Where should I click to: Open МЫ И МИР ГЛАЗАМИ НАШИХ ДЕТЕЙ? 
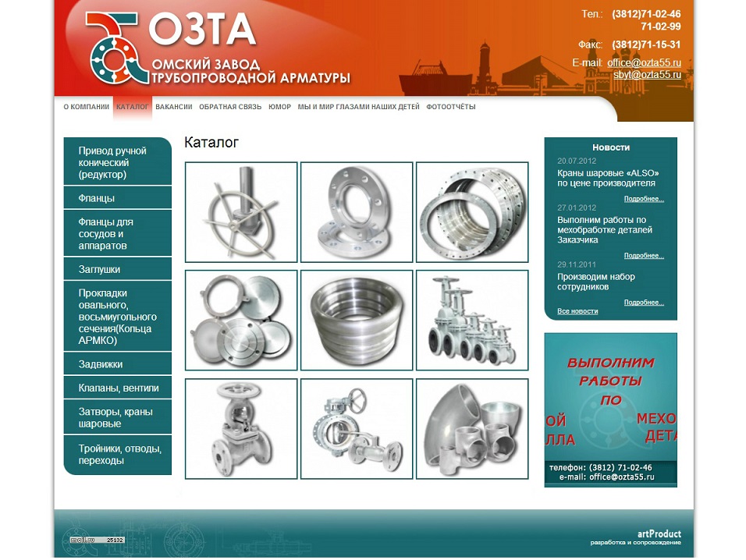[x=359, y=107]
